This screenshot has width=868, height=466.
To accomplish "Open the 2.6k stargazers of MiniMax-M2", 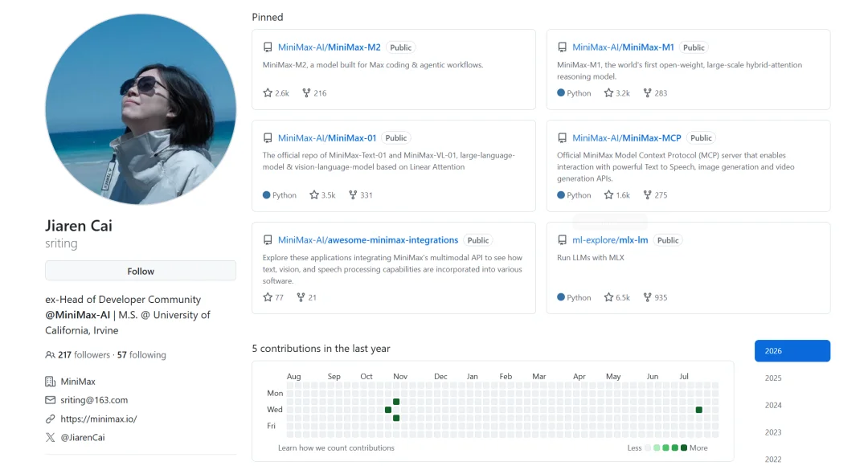I will 276,93.
